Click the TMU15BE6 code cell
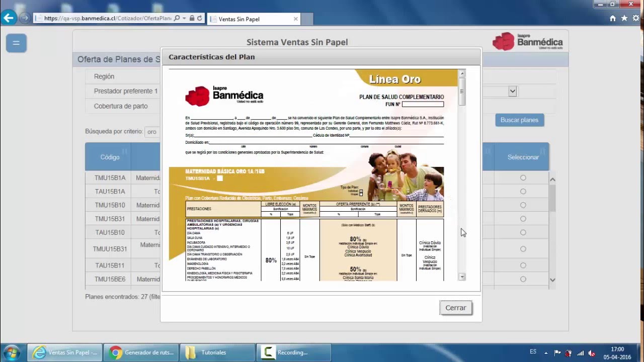The height and width of the screenshot is (362, 644). click(110, 279)
